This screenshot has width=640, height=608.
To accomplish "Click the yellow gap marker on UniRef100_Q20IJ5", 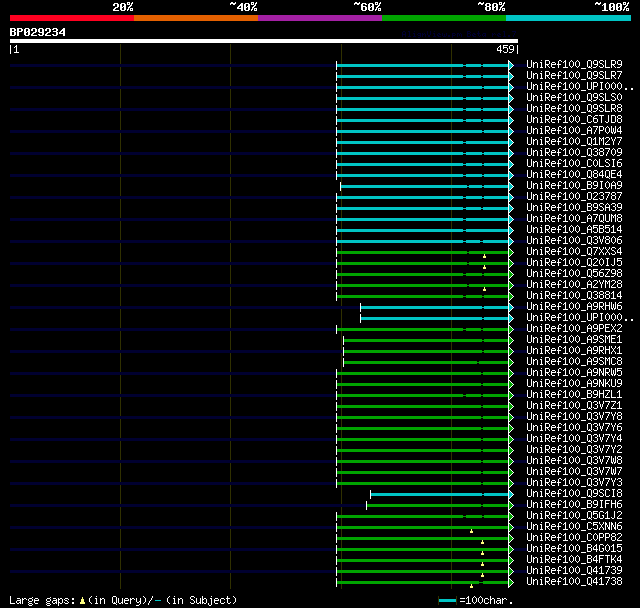I will [484, 267].
